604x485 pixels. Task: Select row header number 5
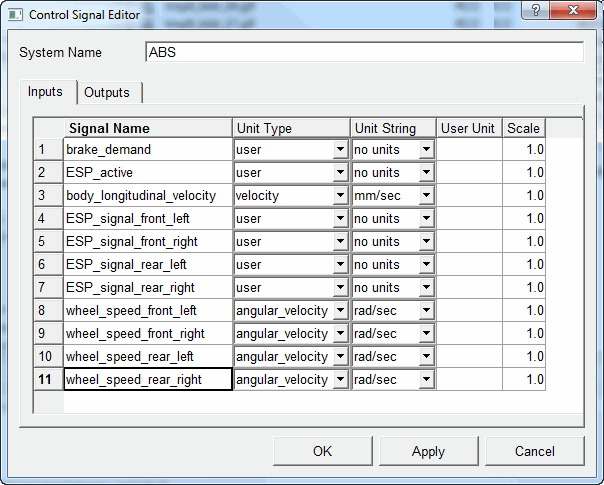tap(49, 241)
